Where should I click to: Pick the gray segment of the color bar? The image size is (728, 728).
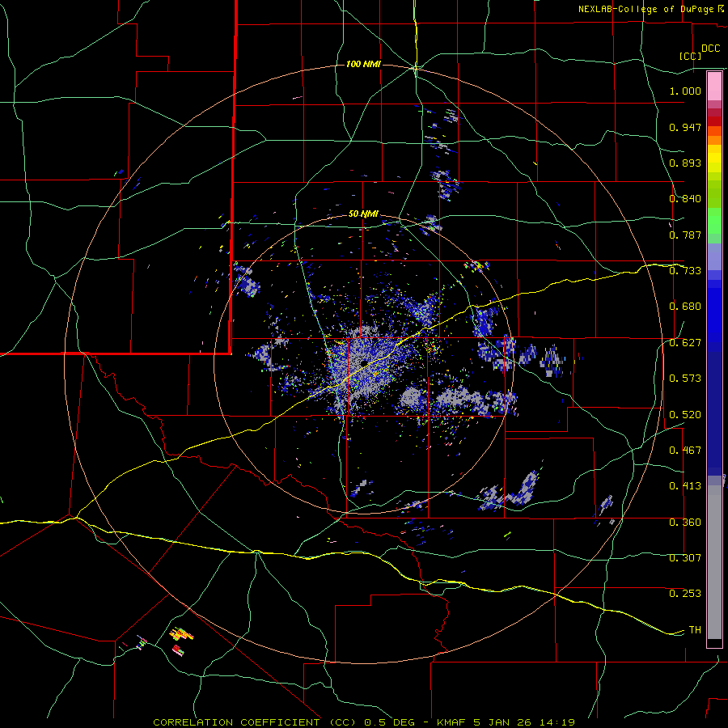click(714, 562)
